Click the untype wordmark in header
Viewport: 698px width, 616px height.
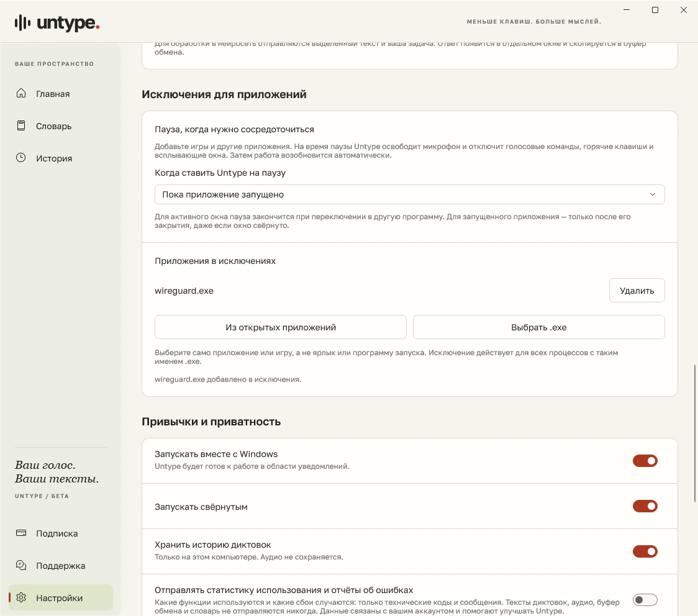68,23
